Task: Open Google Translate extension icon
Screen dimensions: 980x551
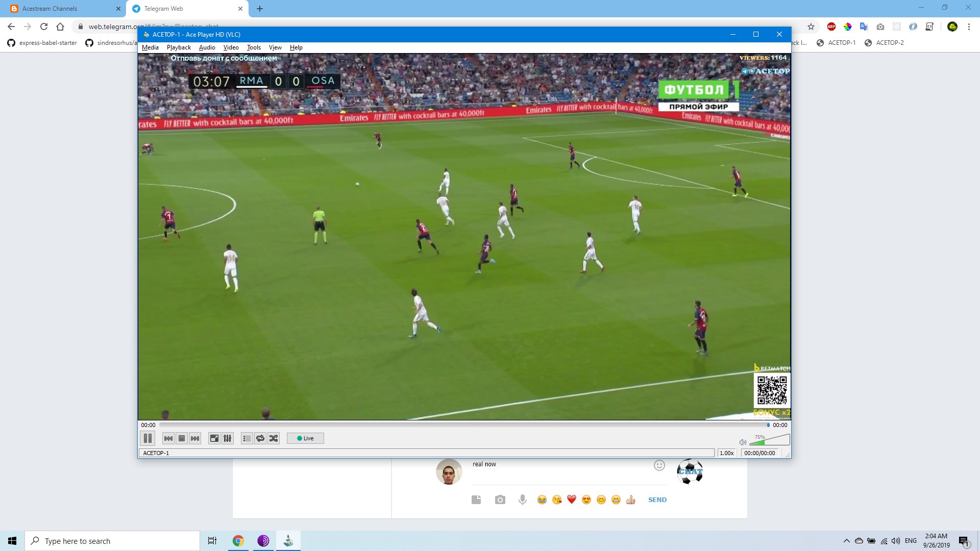Action: tap(864, 27)
